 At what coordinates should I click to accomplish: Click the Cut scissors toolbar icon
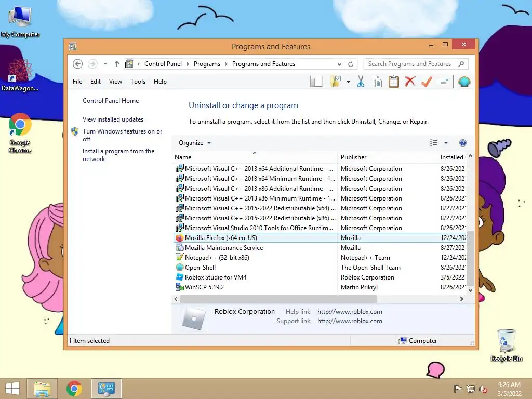click(x=361, y=82)
